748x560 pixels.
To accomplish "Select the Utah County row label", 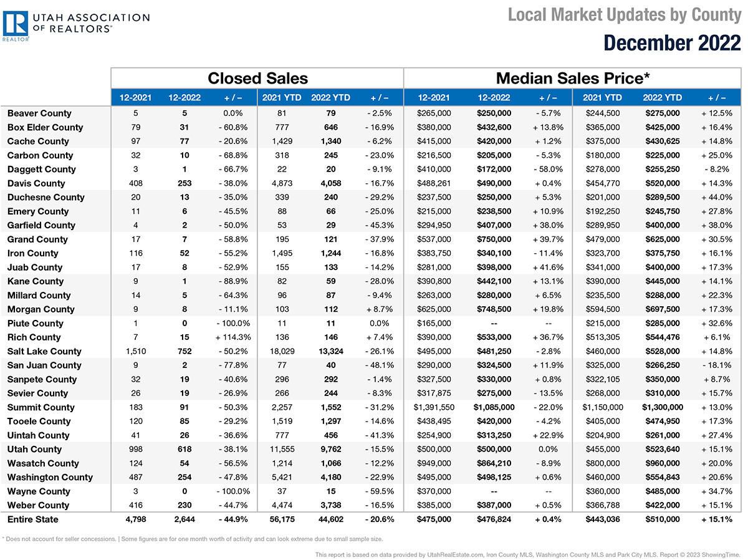I will [x=34, y=449].
